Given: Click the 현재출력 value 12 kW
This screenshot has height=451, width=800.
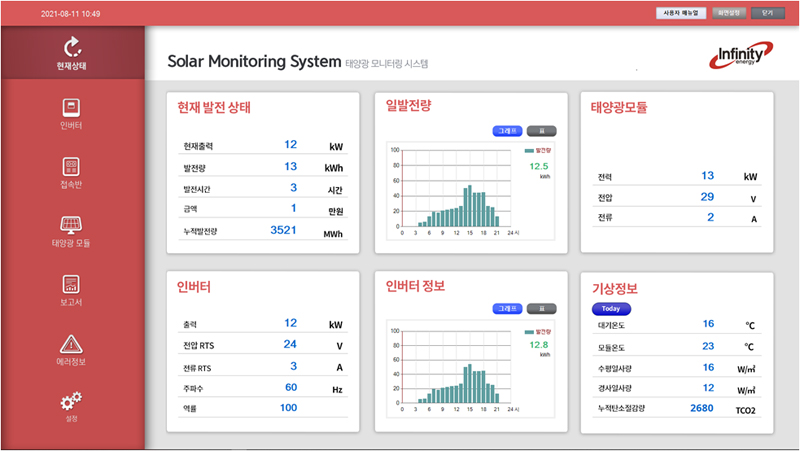Looking at the screenshot, I should [x=290, y=145].
